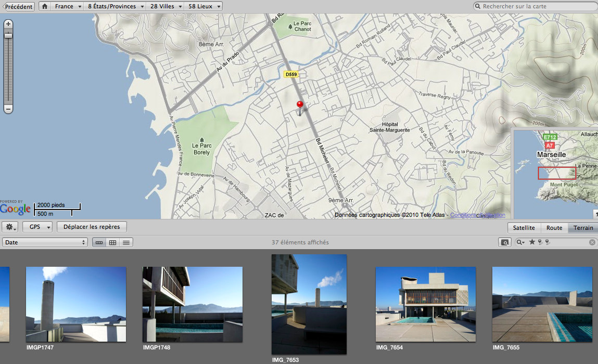Zoom in the map with the plus button
The height and width of the screenshot is (364, 598).
(x=8, y=24)
